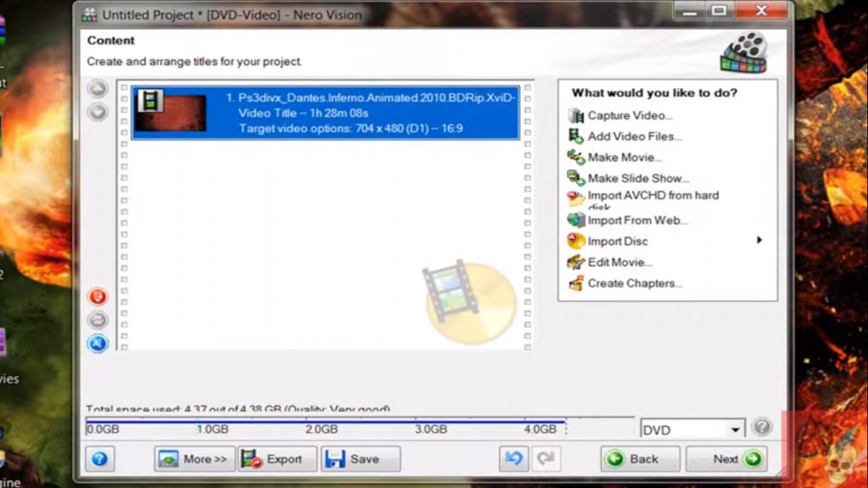Image resolution: width=868 pixels, height=488 pixels.
Task: Select the Dantes Inferno video thumbnail
Action: pos(170,113)
